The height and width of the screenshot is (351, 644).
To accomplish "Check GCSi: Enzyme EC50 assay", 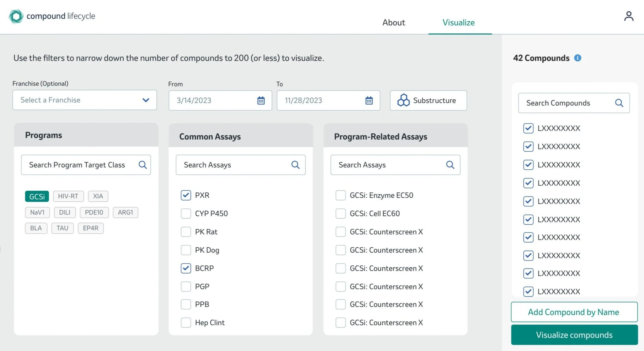I will [341, 195].
